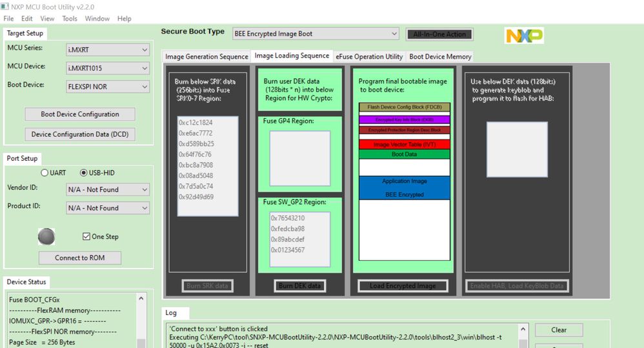Viewport: 644px width, 348px height.
Task: Open the Tools menu
Action: (70, 19)
